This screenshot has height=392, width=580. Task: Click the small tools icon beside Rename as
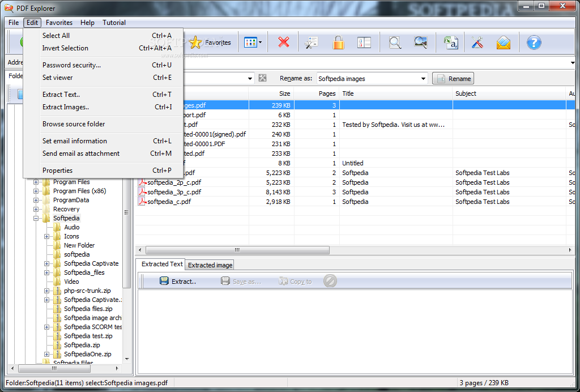(x=263, y=78)
